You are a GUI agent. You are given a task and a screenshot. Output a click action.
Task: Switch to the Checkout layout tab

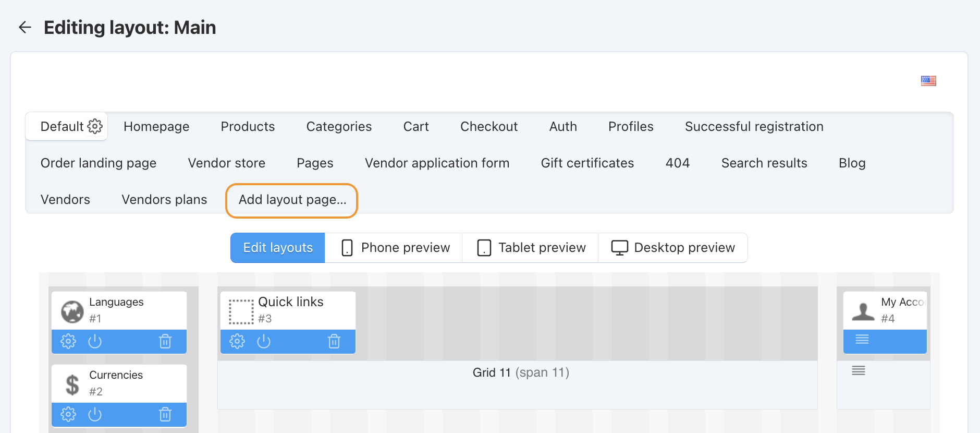(489, 127)
